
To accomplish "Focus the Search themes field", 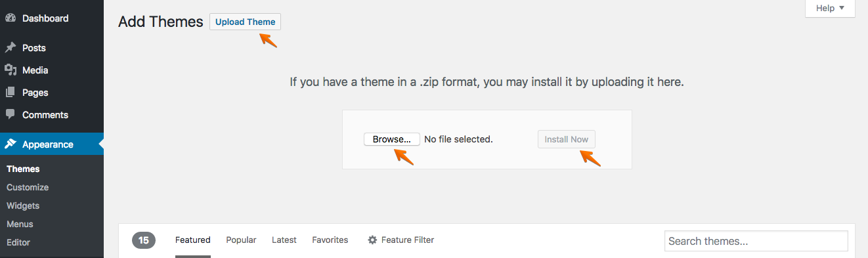I will point(756,241).
